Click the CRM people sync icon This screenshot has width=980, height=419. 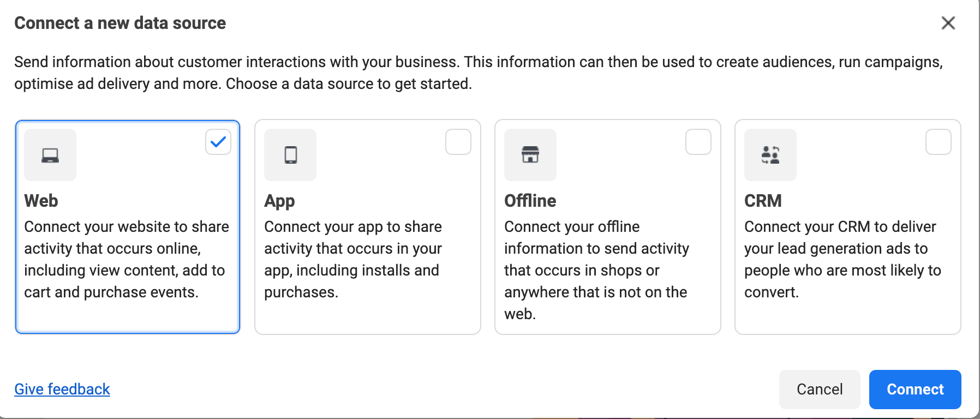pos(770,155)
